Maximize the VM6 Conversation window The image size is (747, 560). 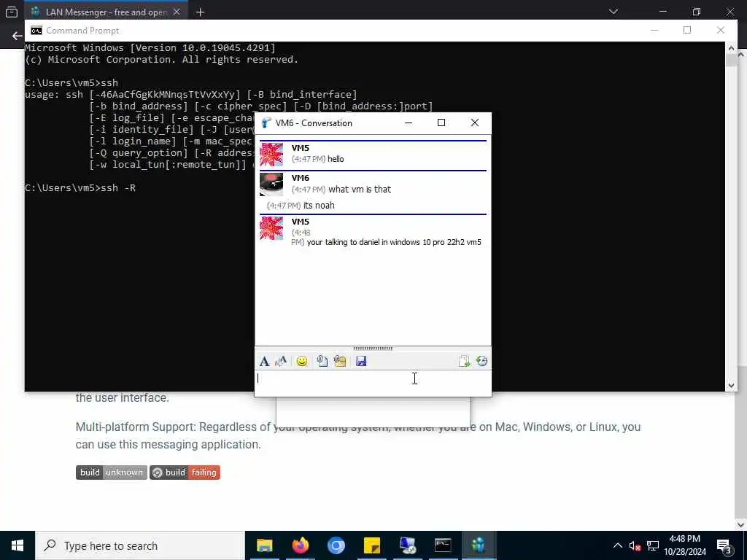441,122
